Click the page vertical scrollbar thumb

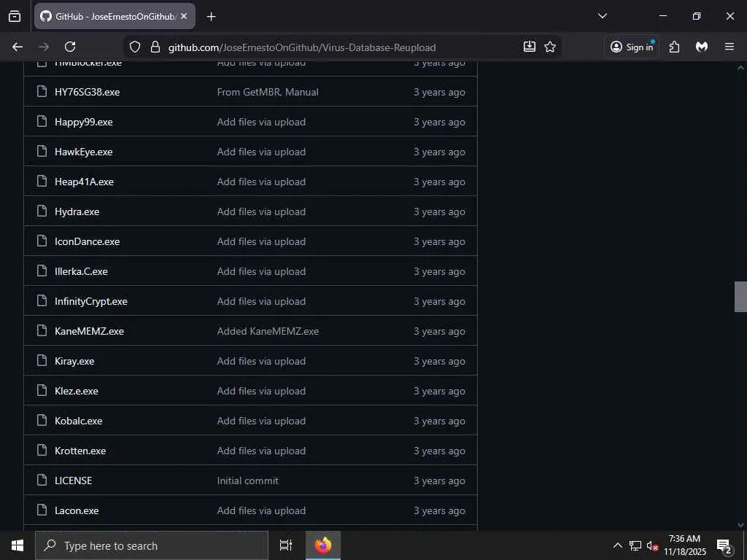point(740,297)
